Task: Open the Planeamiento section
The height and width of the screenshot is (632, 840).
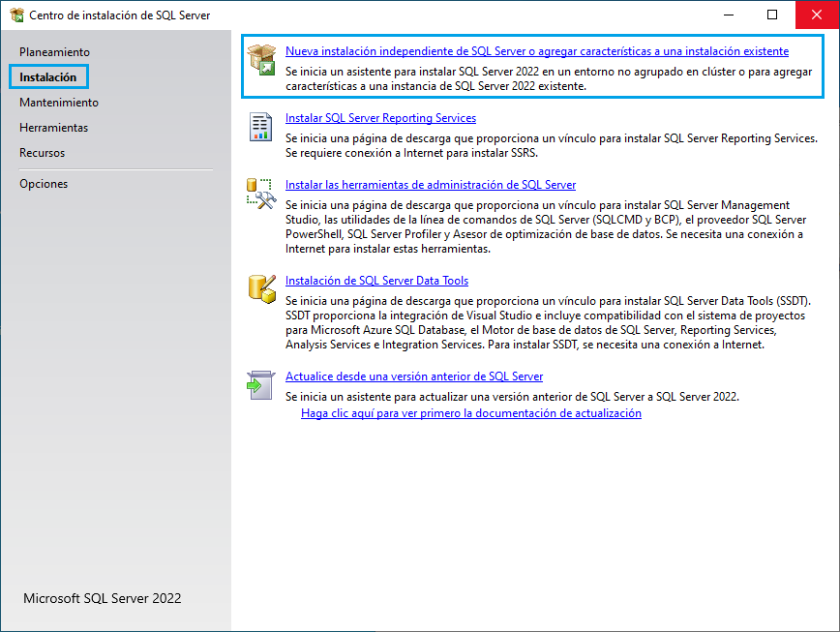Action: coord(54,51)
